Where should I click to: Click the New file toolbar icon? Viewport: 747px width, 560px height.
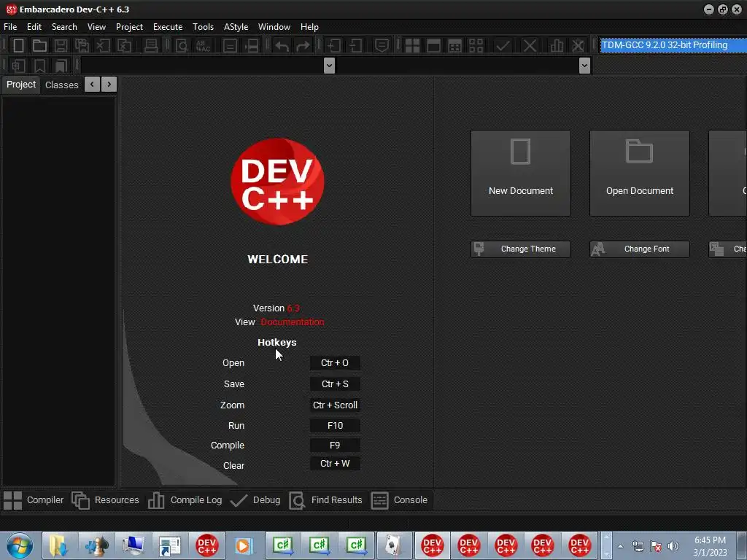(x=18, y=46)
